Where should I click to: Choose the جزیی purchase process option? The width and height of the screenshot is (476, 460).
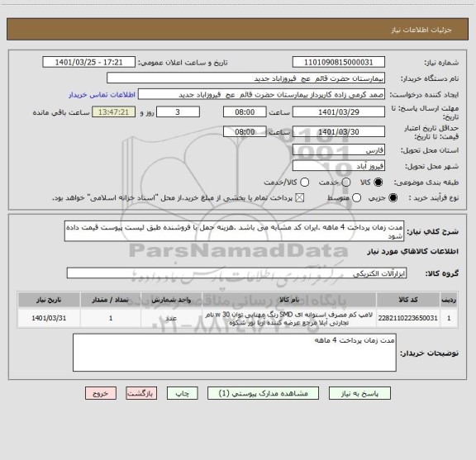(x=393, y=198)
